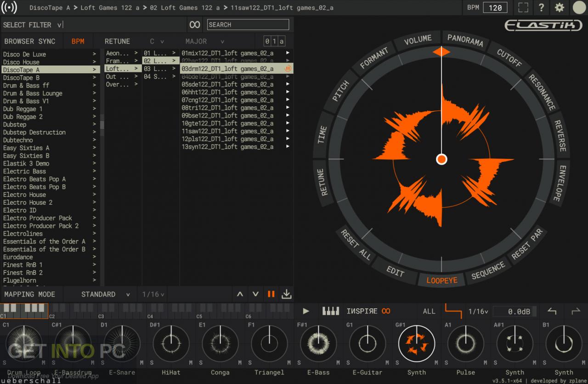Mute the HiHat pad with its M button

click(192, 362)
